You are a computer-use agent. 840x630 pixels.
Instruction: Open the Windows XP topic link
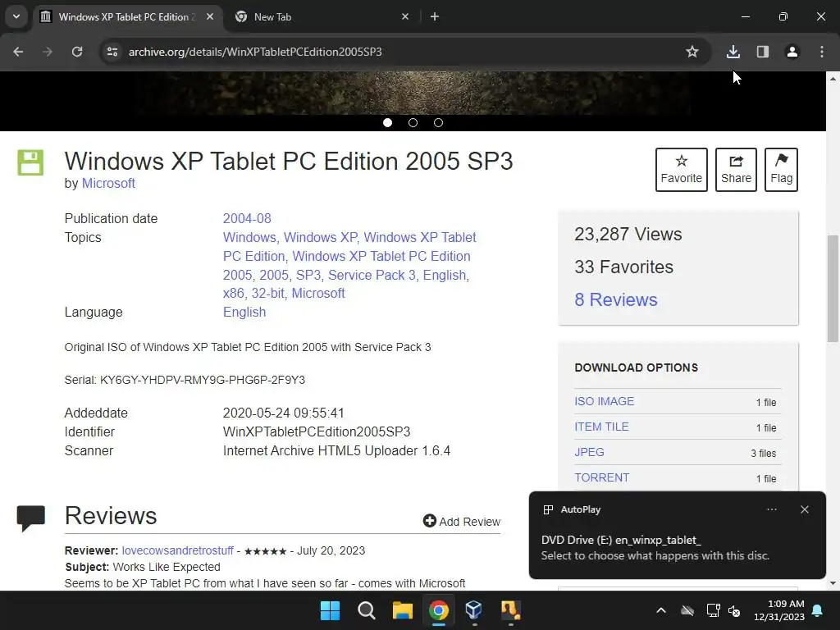[320, 237]
